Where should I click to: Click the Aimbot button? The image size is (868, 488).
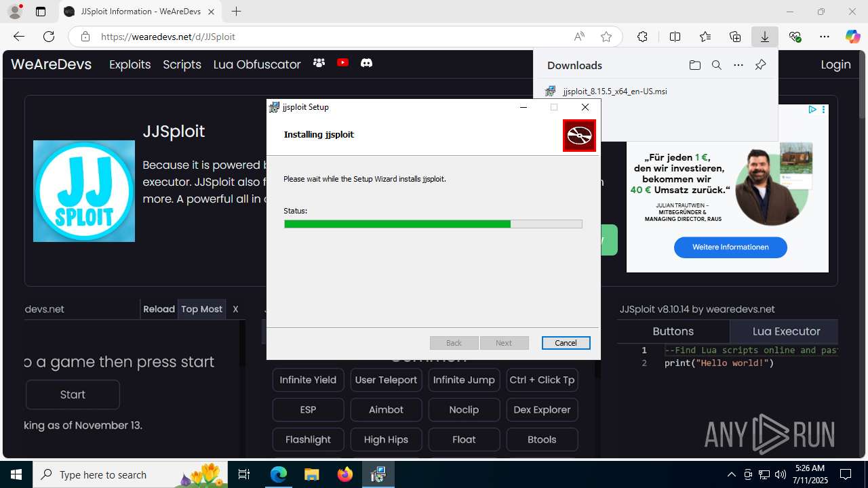click(386, 409)
